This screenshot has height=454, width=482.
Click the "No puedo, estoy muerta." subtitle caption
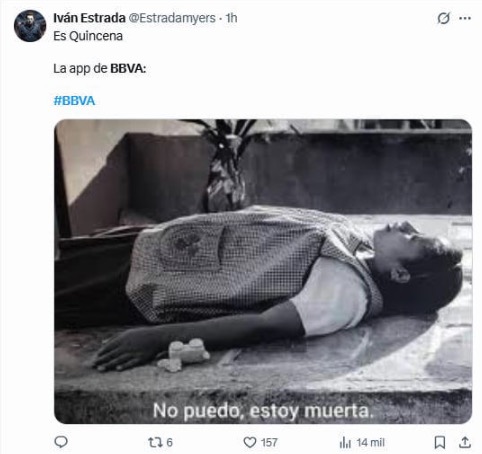[263, 410]
